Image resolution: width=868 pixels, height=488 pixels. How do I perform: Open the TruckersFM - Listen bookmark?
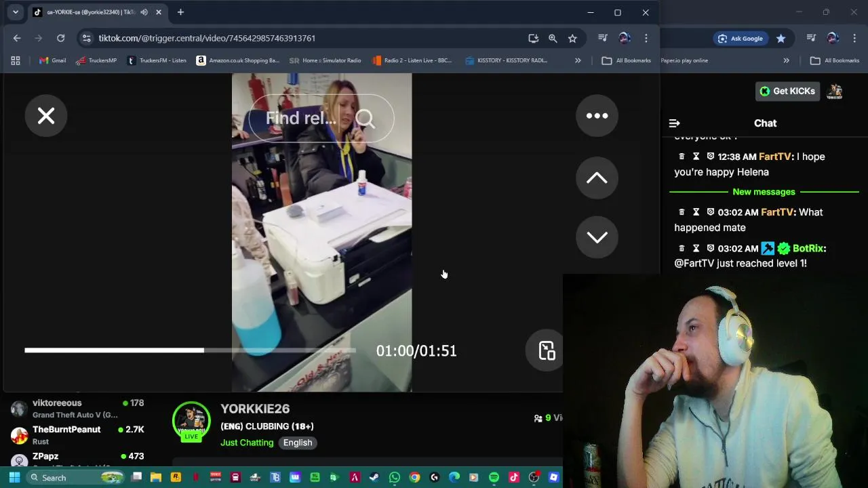pos(156,60)
